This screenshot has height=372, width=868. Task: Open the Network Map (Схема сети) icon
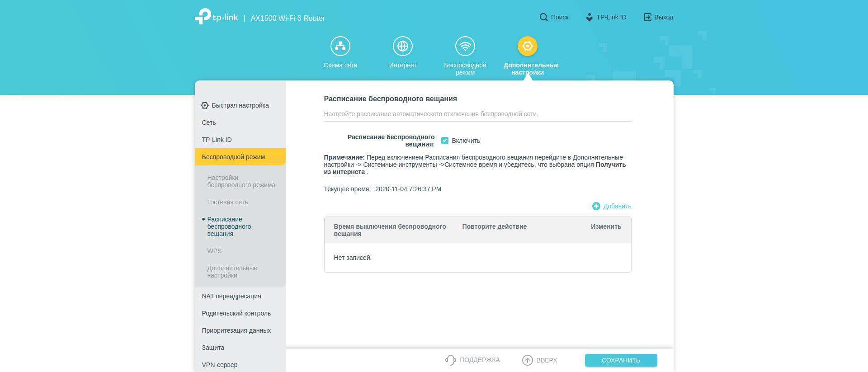click(340, 46)
